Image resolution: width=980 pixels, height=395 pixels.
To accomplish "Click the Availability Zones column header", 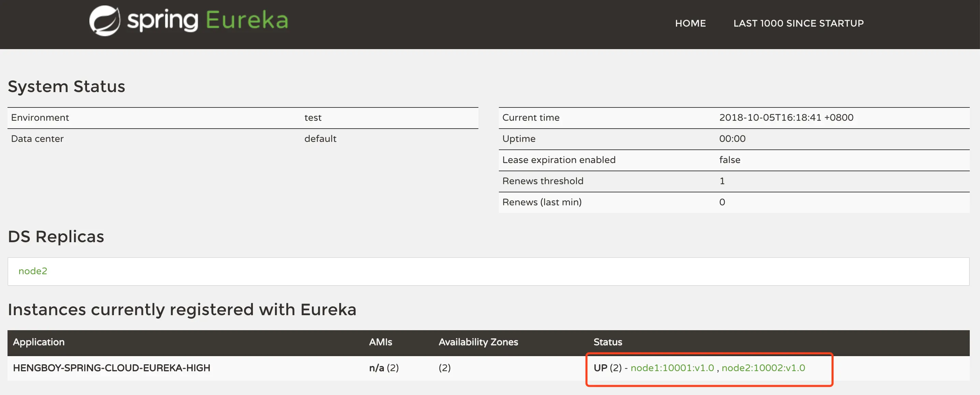I will click(x=478, y=342).
